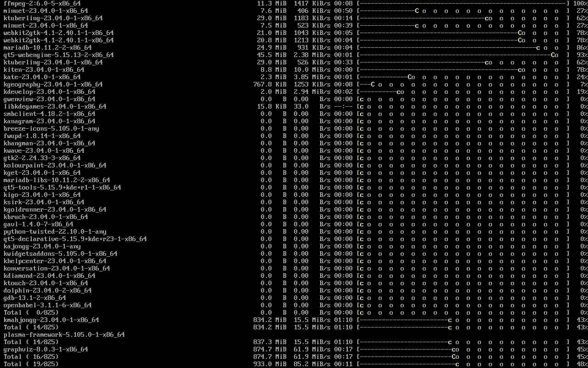Click plasma-framework-5.105.0-1-x86_64 text

click(x=64, y=334)
